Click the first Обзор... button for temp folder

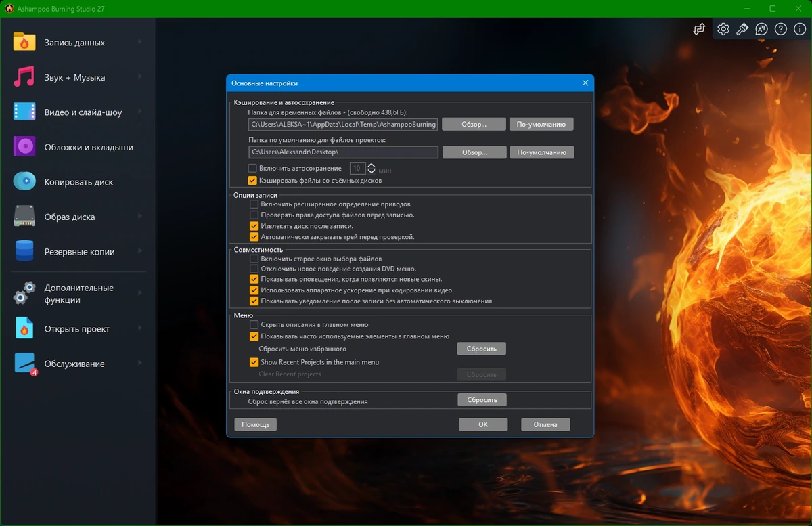tap(474, 125)
